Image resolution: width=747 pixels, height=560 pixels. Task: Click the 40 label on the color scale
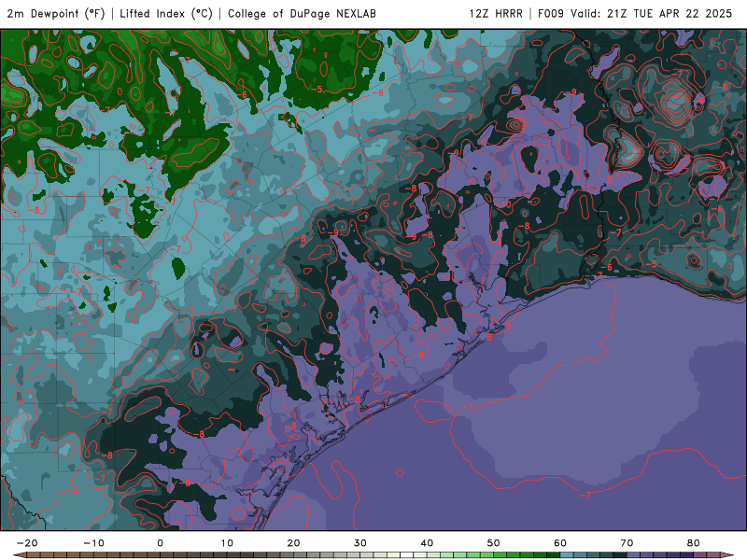pos(427,543)
